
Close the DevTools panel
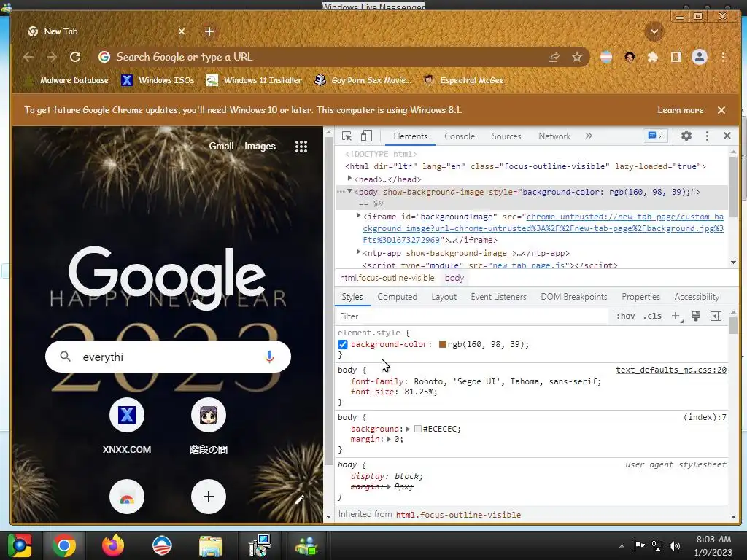[727, 136]
